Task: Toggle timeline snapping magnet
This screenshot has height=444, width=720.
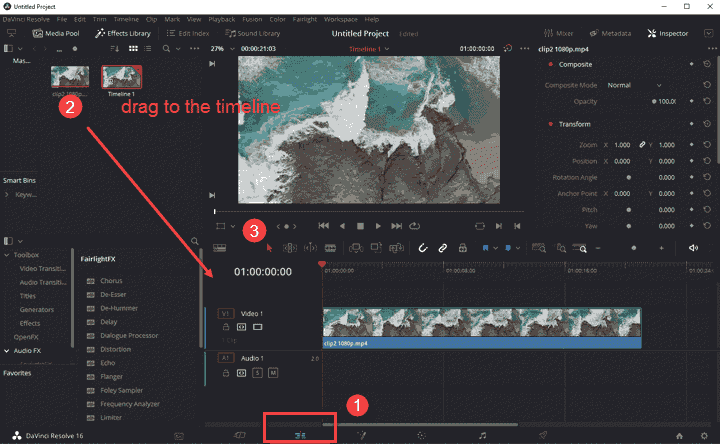Action: point(423,248)
